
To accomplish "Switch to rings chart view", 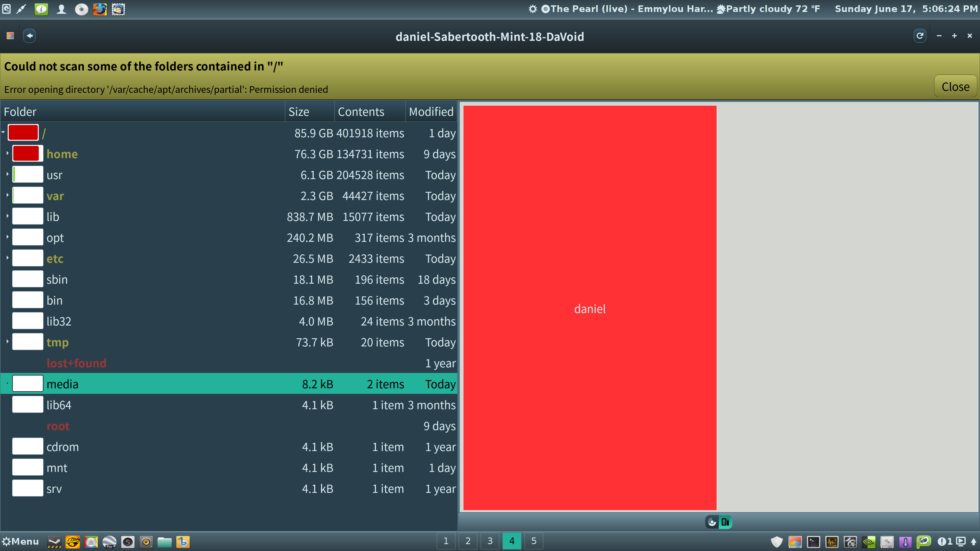I will point(712,522).
